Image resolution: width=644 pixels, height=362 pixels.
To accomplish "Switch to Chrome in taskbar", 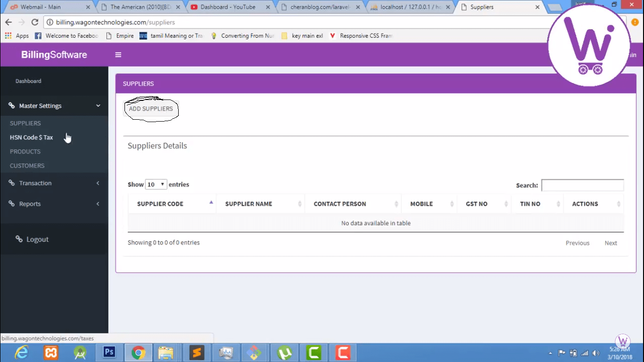I will (x=139, y=353).
